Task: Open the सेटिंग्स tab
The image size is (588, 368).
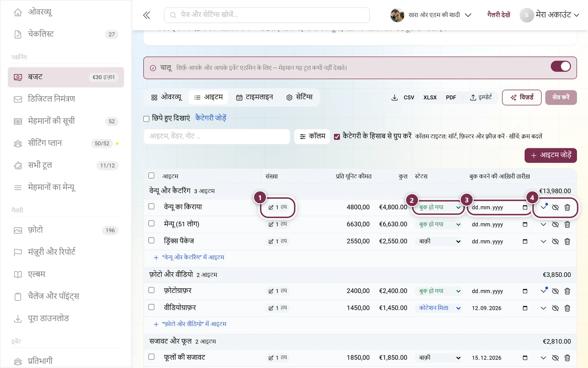Action: 299,97
